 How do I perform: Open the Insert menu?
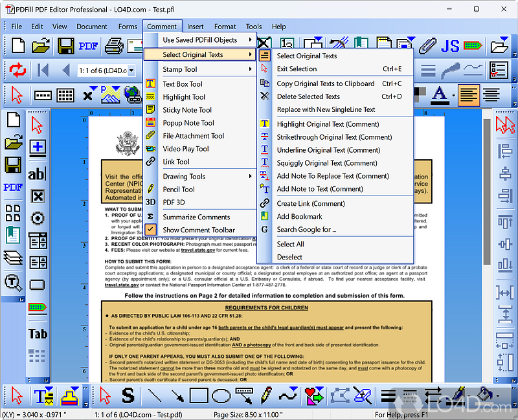pyautogui.click(x=196, y=27)
